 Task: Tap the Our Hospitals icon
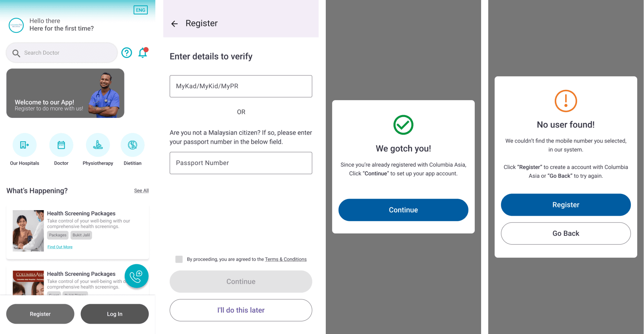(x=25, y=145)
